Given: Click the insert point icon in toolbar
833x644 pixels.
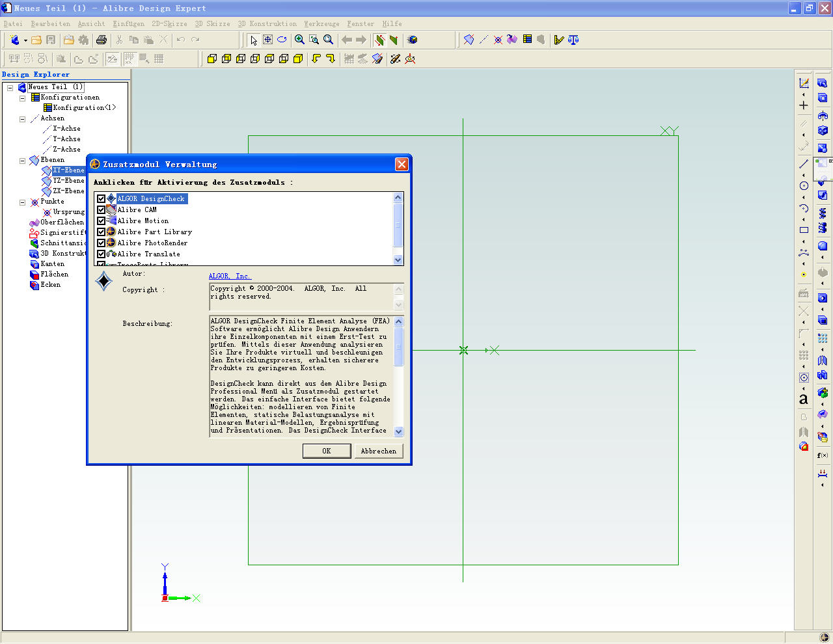Looking at the screenshot, I should (498, 40).
